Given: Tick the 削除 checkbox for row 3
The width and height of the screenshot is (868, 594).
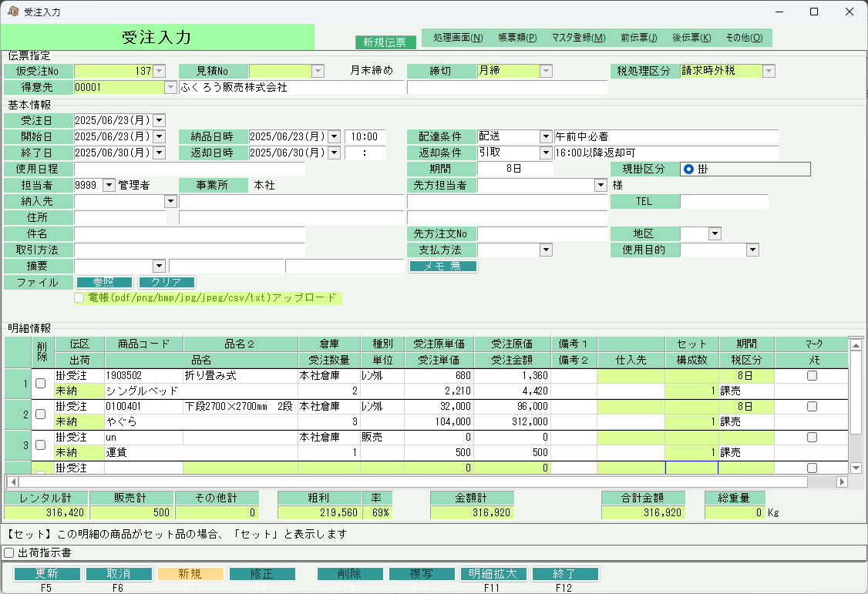Looking at the screenshot, I should click(x=40, y=445).
